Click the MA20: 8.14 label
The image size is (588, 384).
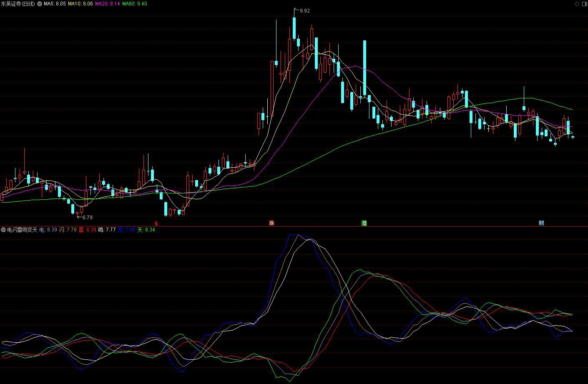[x=108, y=4]
